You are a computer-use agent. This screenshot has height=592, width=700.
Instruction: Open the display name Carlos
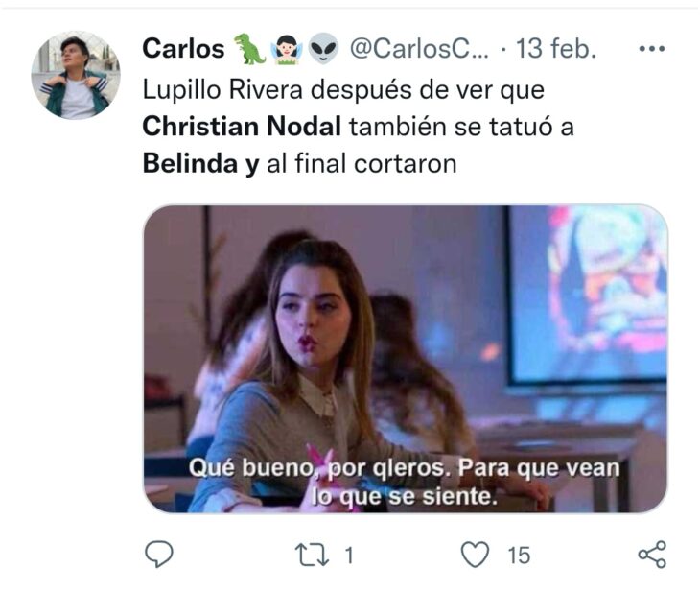tap(183, 48)
